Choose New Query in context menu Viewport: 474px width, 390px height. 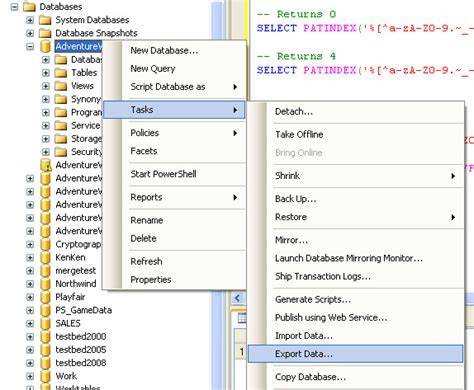(174, 69)
